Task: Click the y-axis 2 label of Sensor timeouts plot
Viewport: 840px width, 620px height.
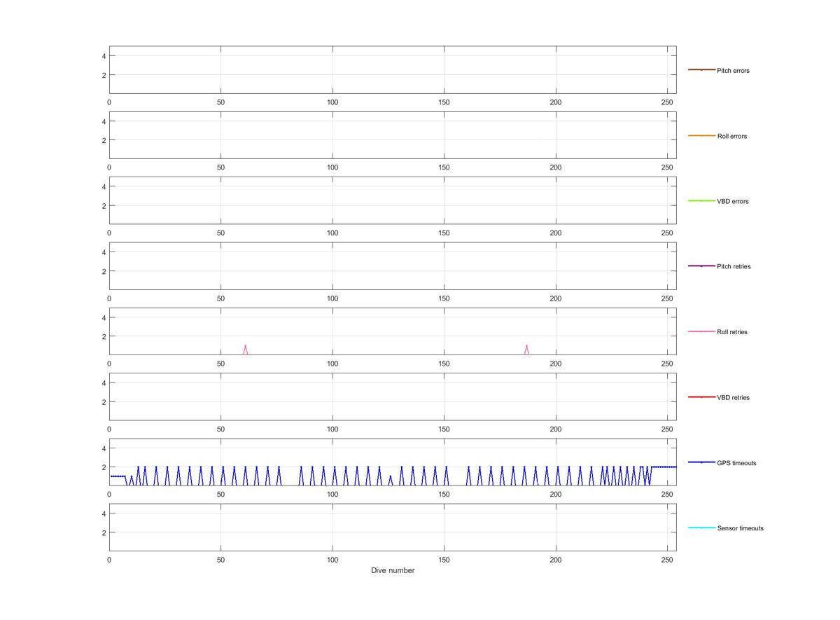Action: coord(104,532)
